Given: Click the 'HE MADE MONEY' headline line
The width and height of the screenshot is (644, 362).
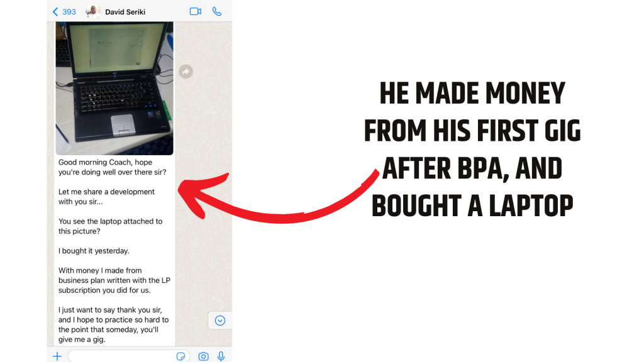Looking at the screenshot, I should (x=472, y=93).
